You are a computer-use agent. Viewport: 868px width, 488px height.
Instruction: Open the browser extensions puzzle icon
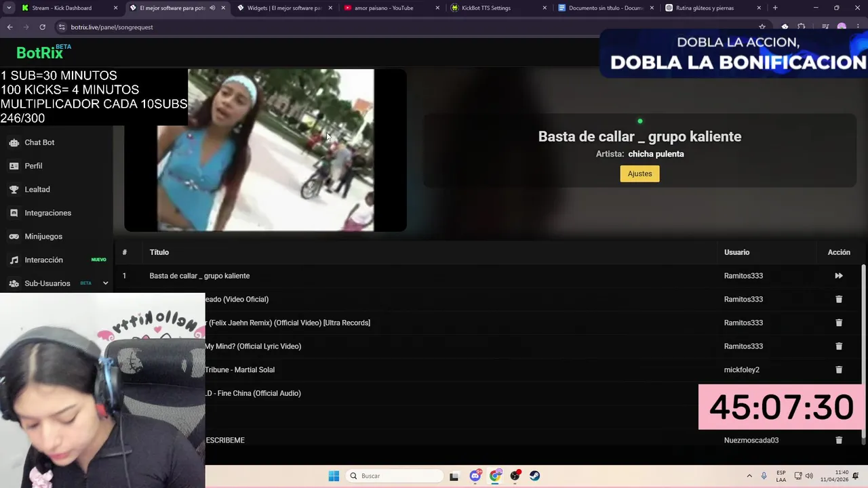(802, 27)
